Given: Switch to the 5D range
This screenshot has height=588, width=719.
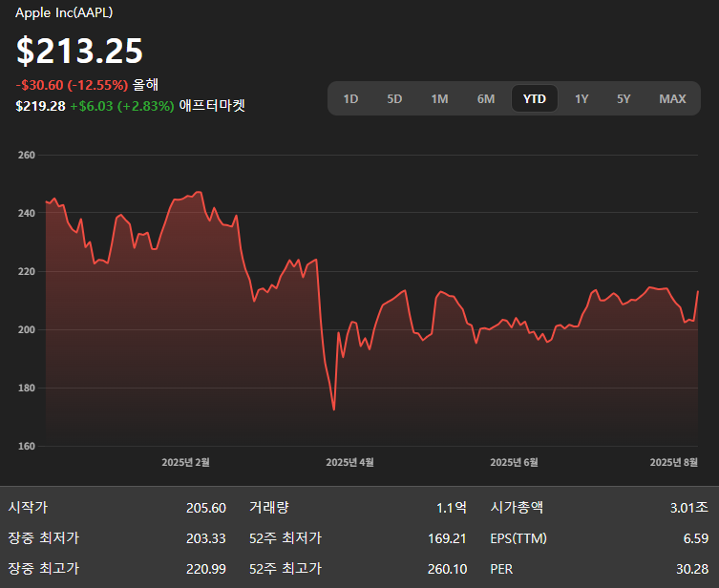Looking at the screenshot, I should tap(394, 99).
